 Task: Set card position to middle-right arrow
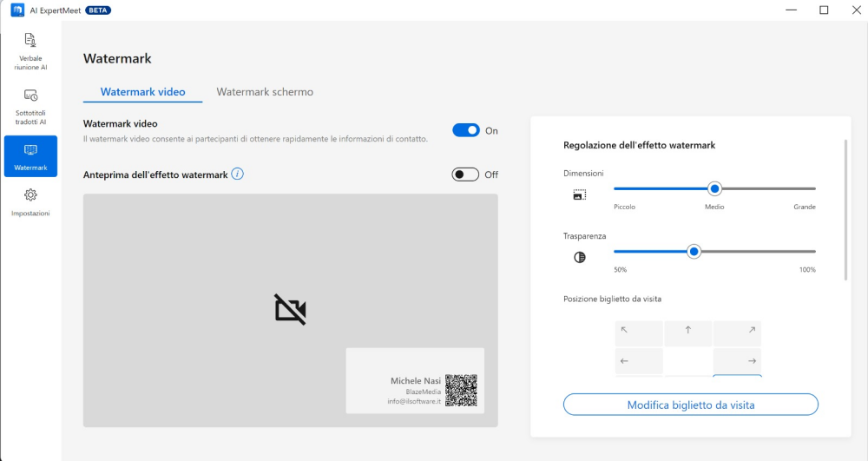point(737,361)
